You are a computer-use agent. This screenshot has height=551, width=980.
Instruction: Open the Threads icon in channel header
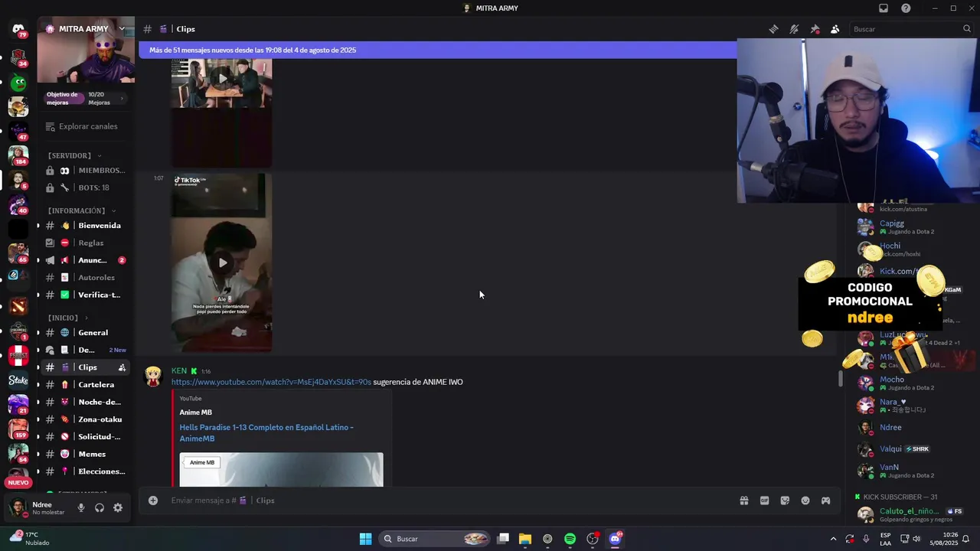(x=774, y=29)
